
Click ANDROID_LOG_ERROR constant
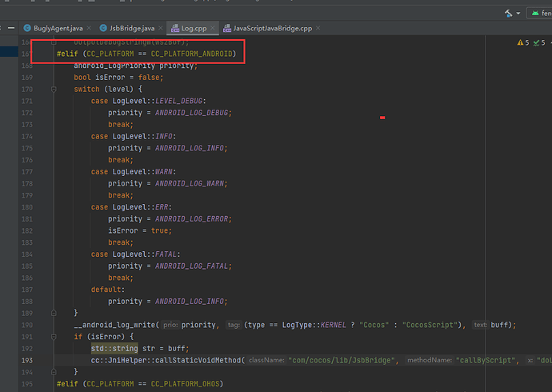[x=191, y=219]
